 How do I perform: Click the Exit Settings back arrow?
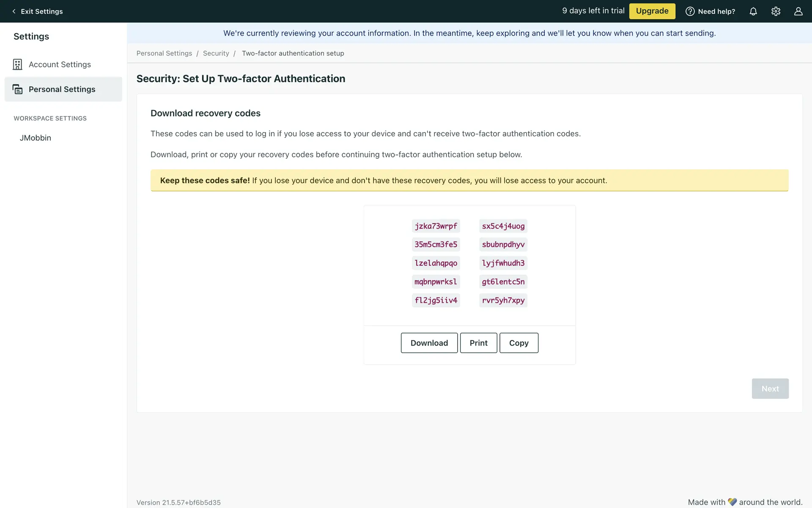point(14,11)
